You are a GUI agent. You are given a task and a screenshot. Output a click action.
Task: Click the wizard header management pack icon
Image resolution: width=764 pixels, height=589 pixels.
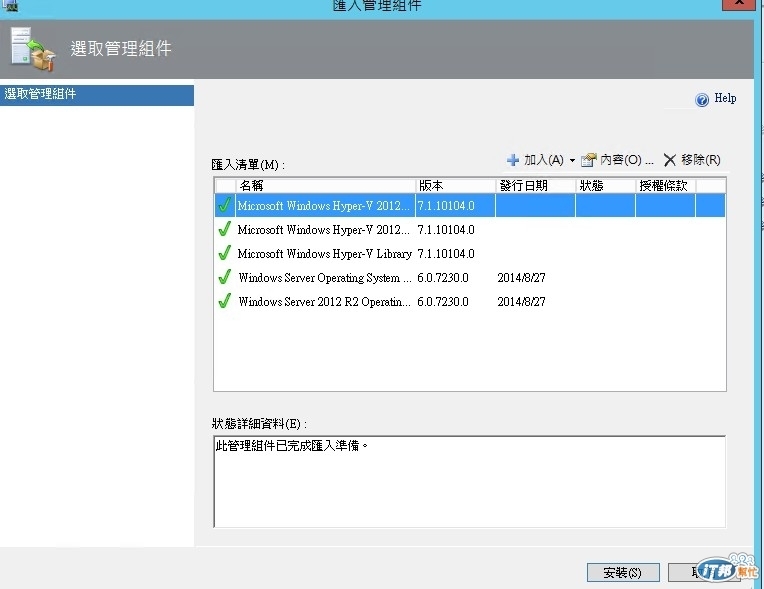click(x=33, y=49)
